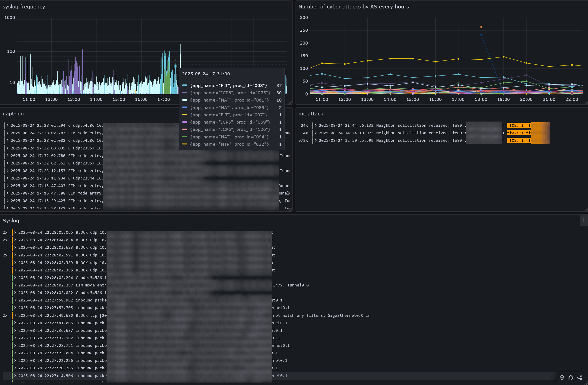Click the mc attack panel title

click(311, 114)
